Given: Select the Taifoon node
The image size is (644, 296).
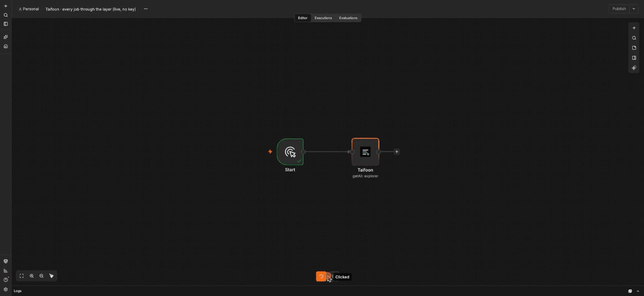Looking at the screenshot, I should click(365, 152).
